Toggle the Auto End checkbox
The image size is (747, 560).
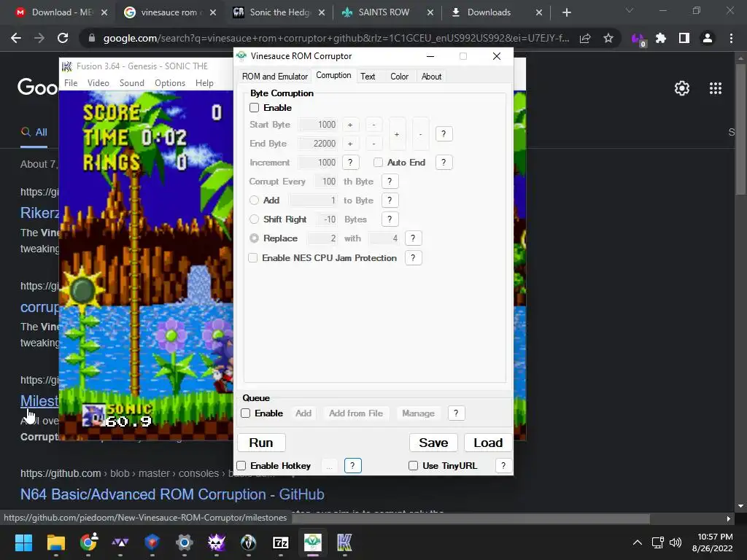pyautogui.click(x=379, y=163)
